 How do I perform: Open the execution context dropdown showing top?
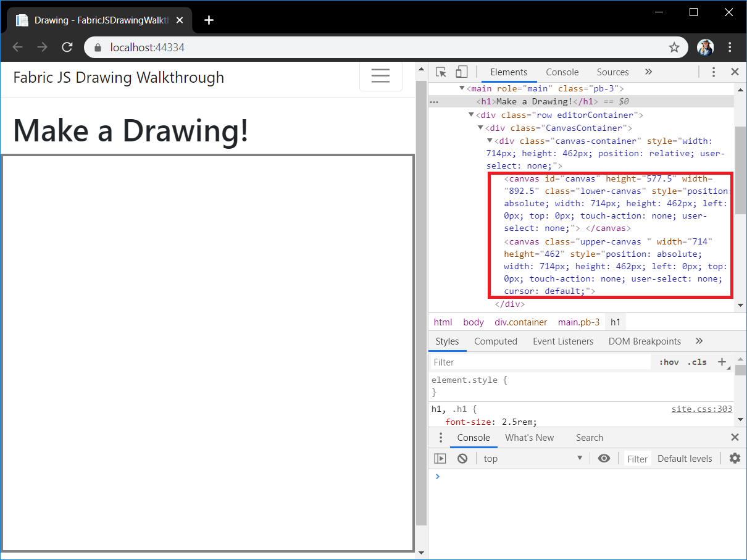(532, 458)
